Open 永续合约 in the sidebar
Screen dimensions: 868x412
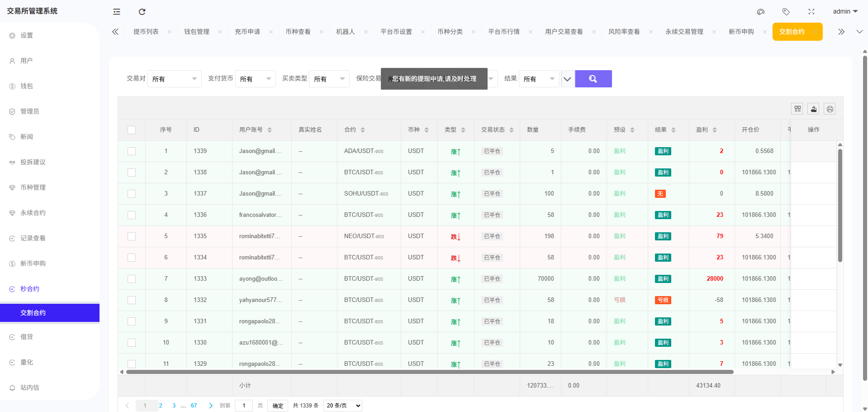click(x=33, y=213)
